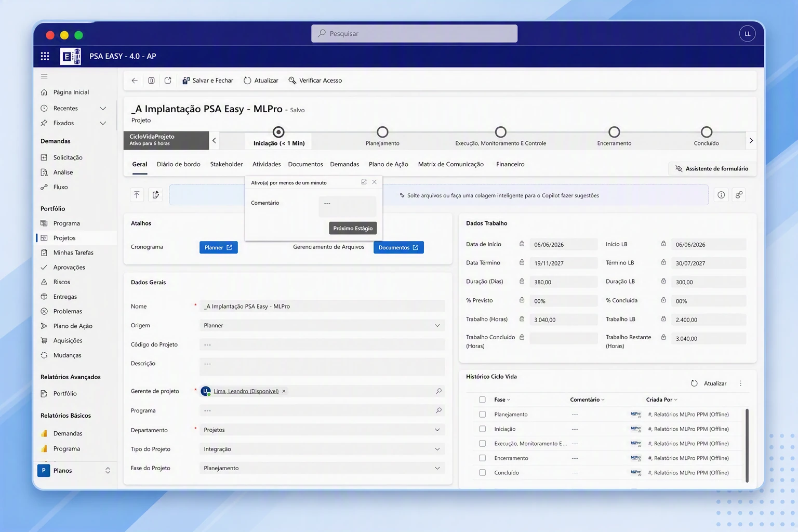This screenshot has width=798, height=532.
Task: Open the Origem dropdown
Action: click(322, 326)
